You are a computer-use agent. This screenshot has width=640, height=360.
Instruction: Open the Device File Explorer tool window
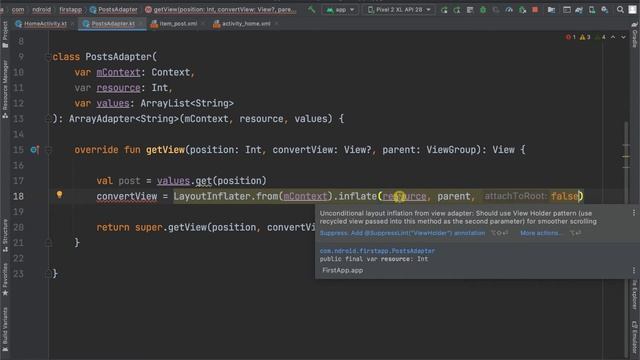pos(635,294)
